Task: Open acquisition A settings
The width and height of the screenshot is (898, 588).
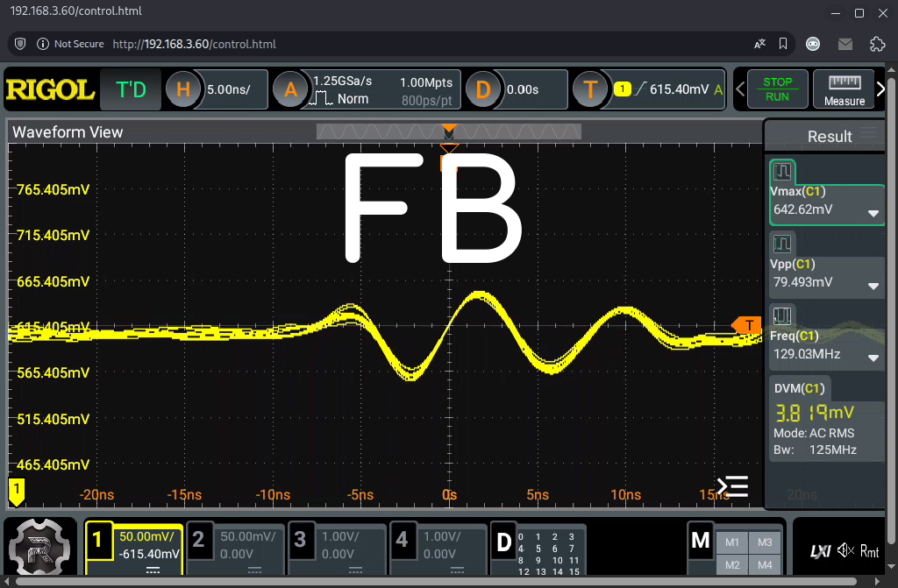Action: click(290, 90)
